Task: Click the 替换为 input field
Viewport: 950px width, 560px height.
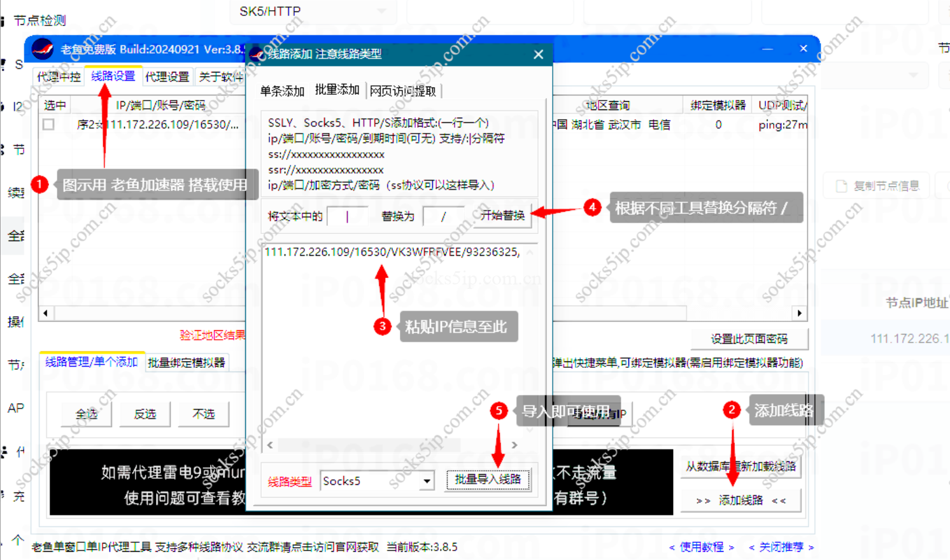Action: [x=444, y=216]
